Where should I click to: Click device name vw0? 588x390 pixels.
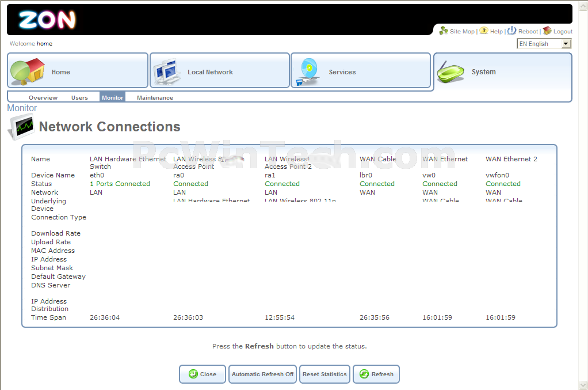coord(429,175)
